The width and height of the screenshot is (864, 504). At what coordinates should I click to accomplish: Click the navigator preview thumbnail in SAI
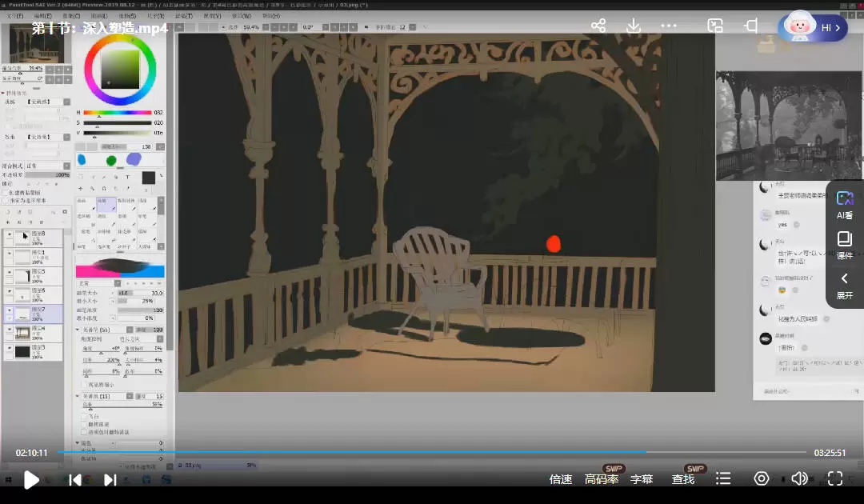(x=37, y=44)
